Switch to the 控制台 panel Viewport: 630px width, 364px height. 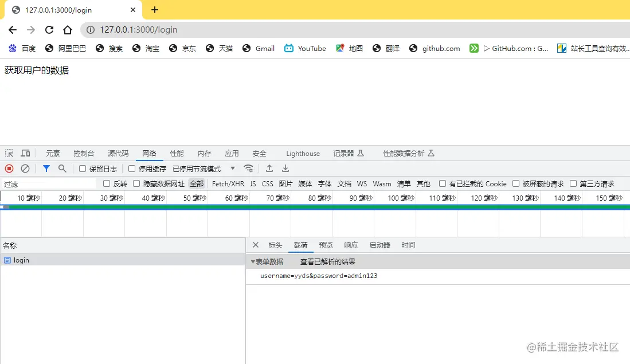[x=84, y=154]
